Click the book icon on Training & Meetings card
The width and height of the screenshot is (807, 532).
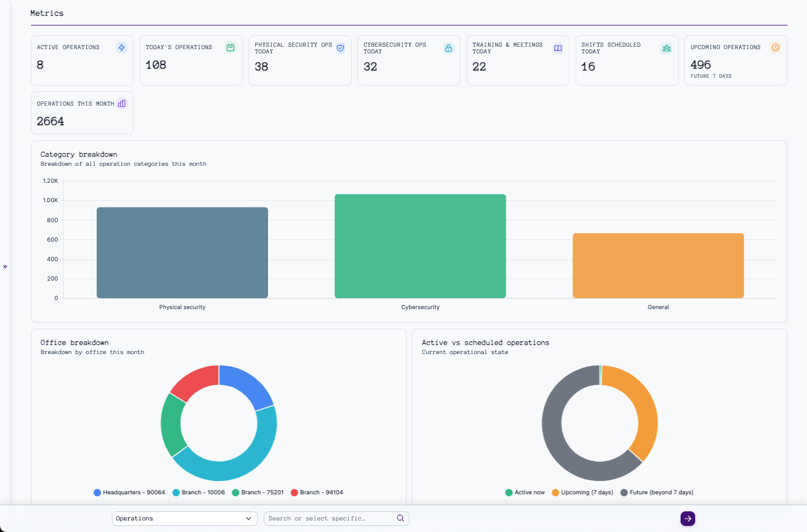pyautogui.click(x=558, y=48)
